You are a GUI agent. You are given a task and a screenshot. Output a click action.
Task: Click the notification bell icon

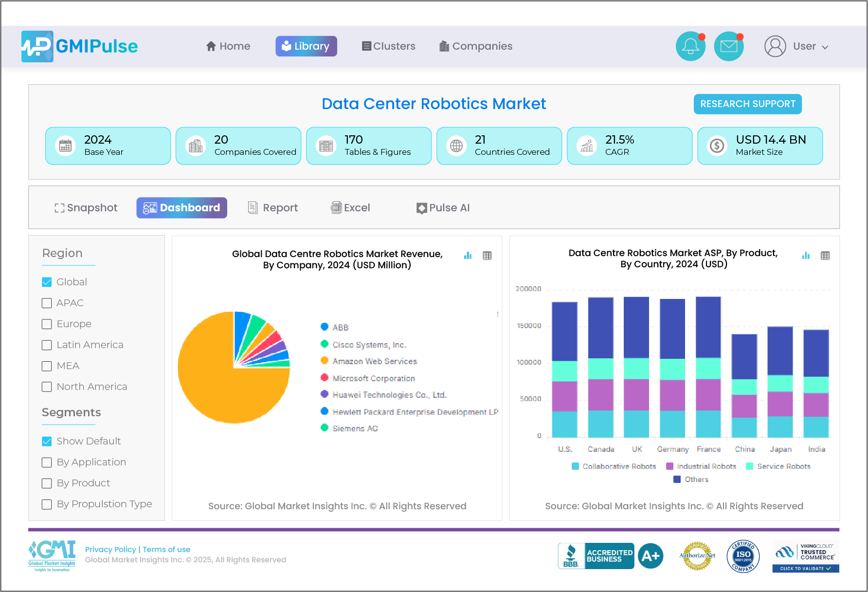pos(690,46)
